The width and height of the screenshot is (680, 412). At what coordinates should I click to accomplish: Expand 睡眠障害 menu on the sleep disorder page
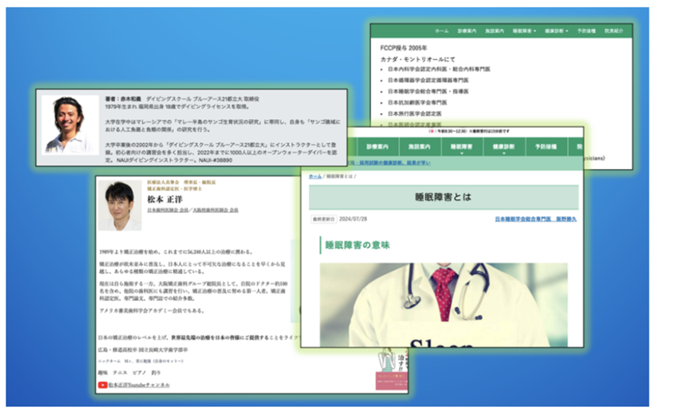pos(461,147)
